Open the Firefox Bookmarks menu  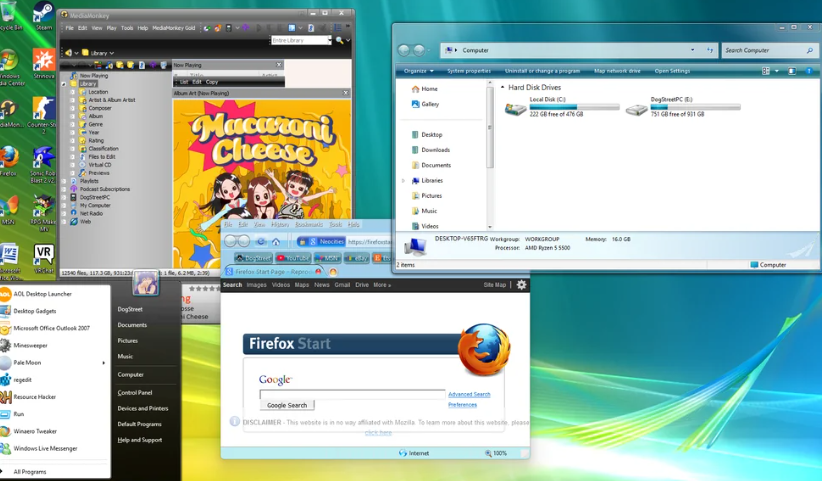309,224
